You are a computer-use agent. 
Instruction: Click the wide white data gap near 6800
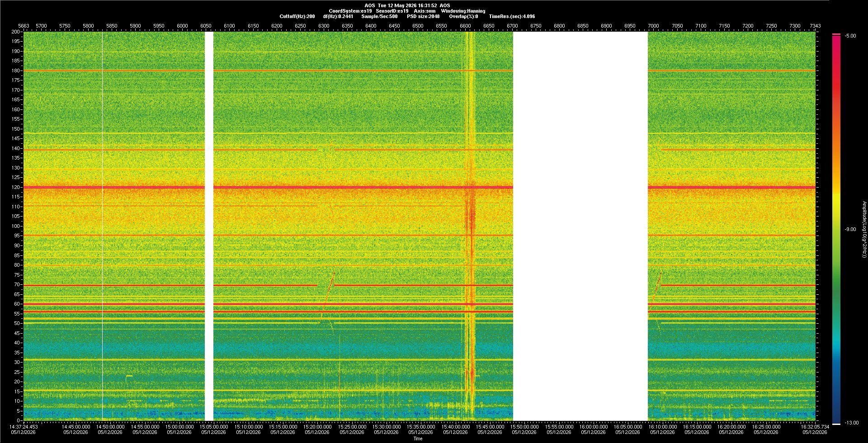(580, 226)
